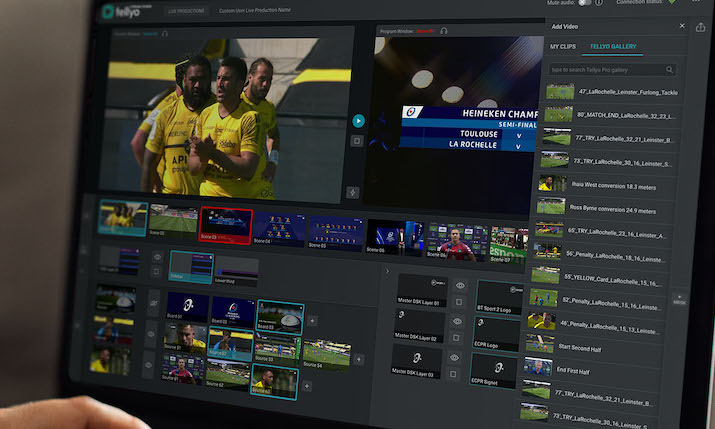Select the Source 62 thumbnail
715x429 pixels.
pyautogui.click(x=228, y=375)
